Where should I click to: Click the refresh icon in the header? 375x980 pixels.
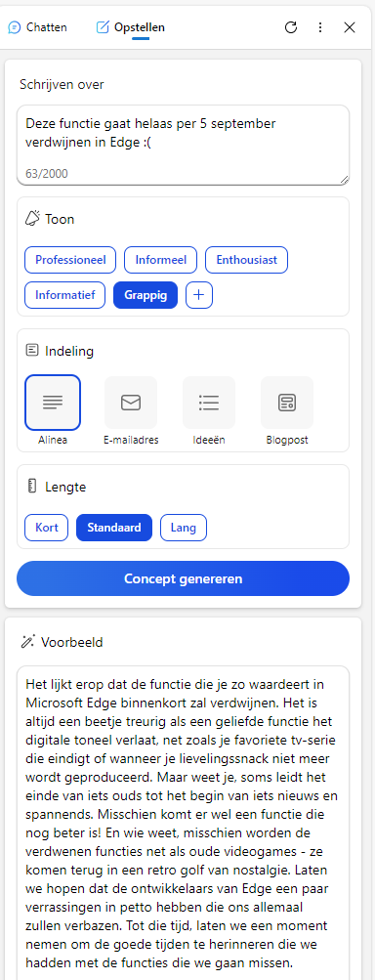pos(291,27)
